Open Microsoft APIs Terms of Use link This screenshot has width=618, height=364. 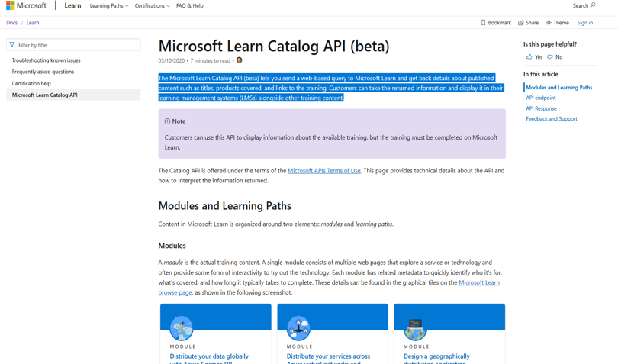coord(324,171)
